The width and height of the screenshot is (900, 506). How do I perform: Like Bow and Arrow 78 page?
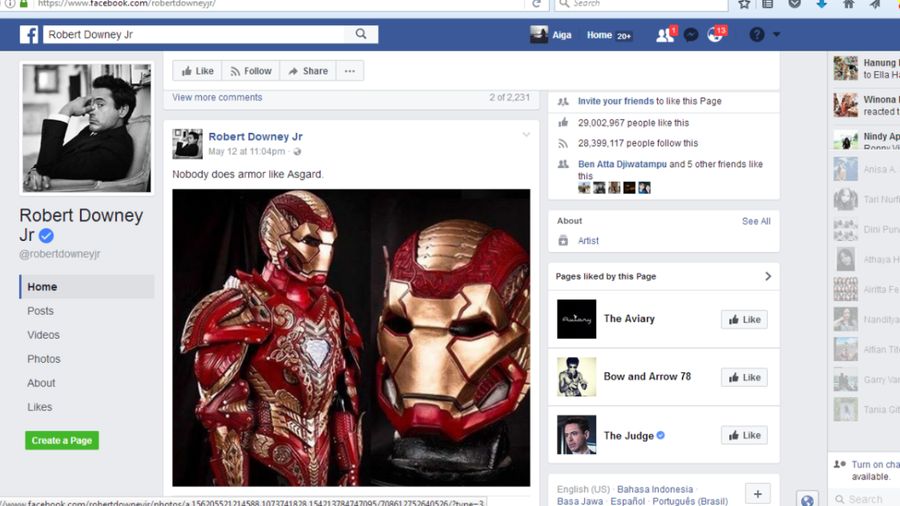[x=744, y=377]
